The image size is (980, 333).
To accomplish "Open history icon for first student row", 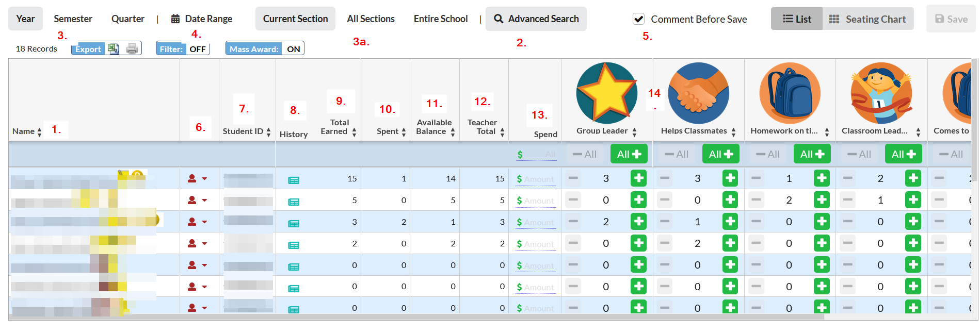I will (x=294, y=180).
